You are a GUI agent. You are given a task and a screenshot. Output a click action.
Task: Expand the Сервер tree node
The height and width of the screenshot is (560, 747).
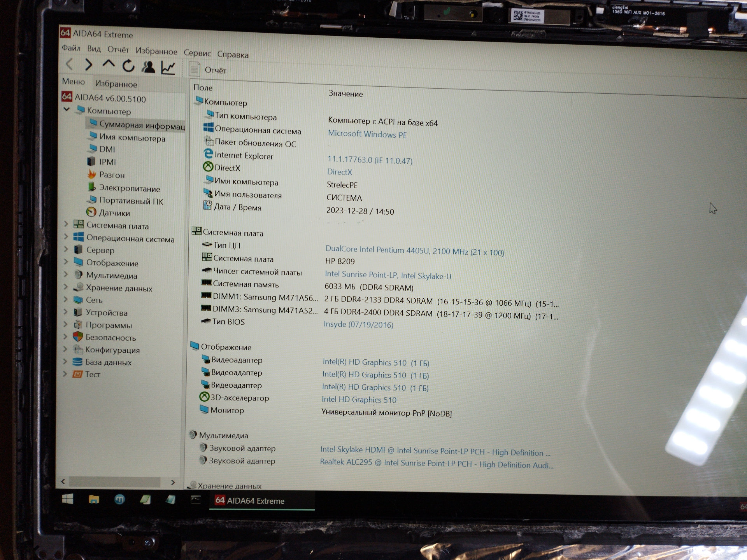click(x=66, y=249)
